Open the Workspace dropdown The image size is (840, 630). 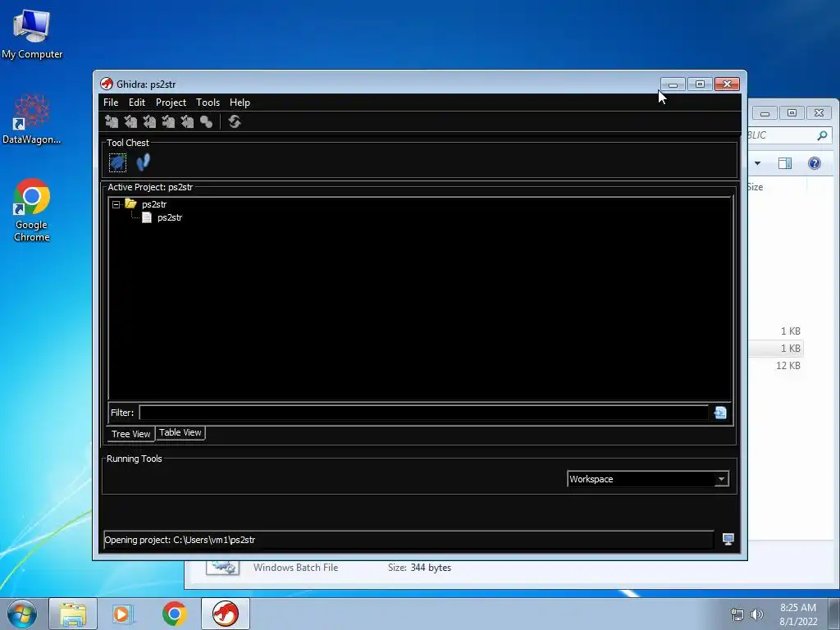[648, 479]
